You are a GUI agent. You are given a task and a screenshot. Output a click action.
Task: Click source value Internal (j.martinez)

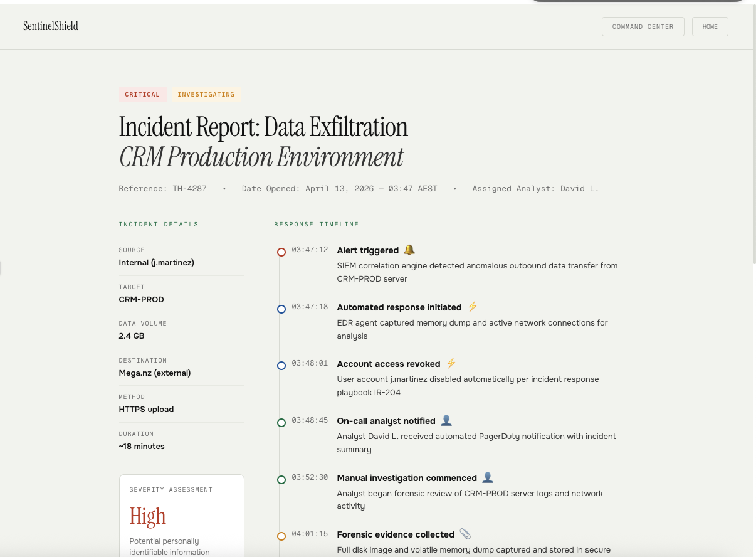[x=157, y=262]
